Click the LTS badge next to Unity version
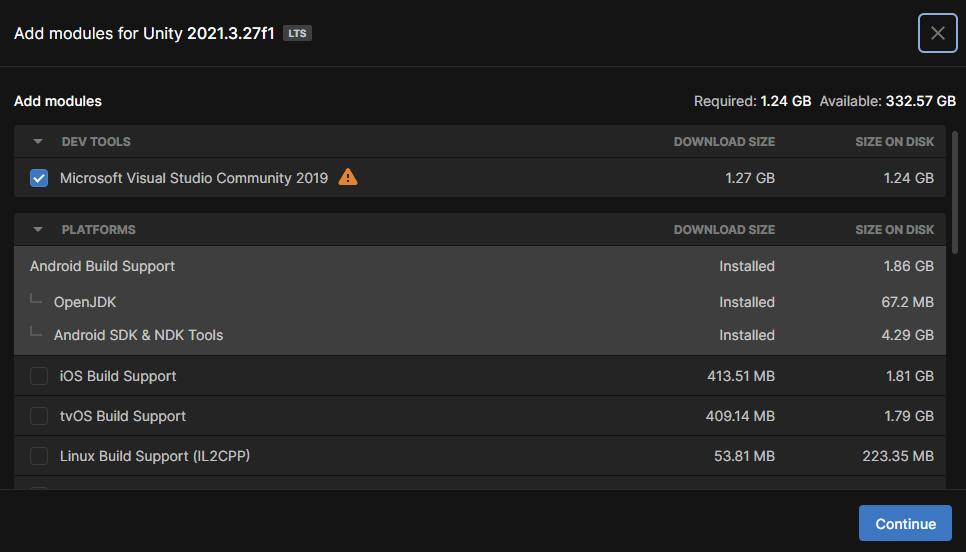Viewport: 966px width, 552px height. 297,33
